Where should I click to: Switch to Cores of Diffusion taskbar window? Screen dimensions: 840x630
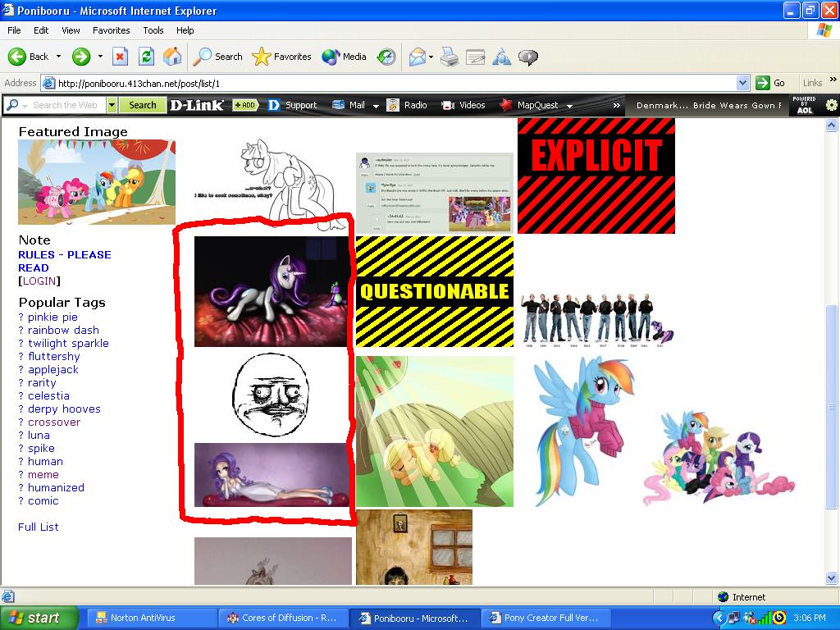tap(283, 618)
